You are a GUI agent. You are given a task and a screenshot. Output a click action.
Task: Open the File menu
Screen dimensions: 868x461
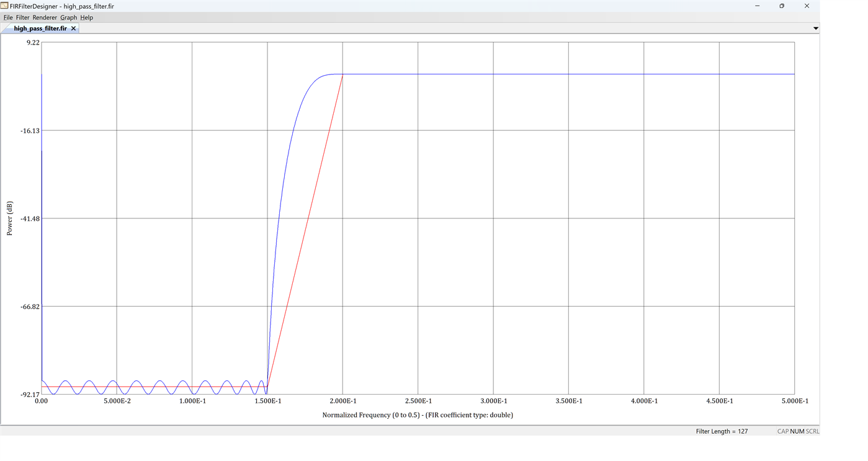pyautogui.click(x=8, y=17)
